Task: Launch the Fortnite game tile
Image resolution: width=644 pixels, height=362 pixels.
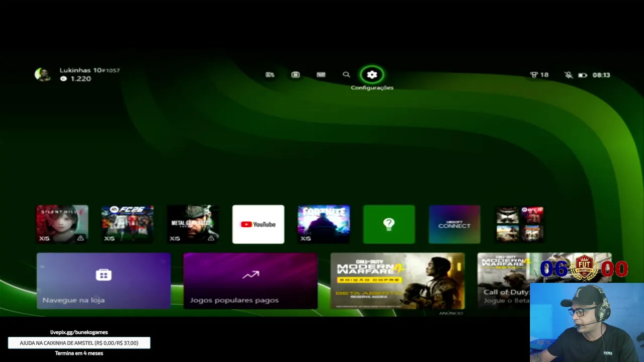Action: click(x=324, y=224)
